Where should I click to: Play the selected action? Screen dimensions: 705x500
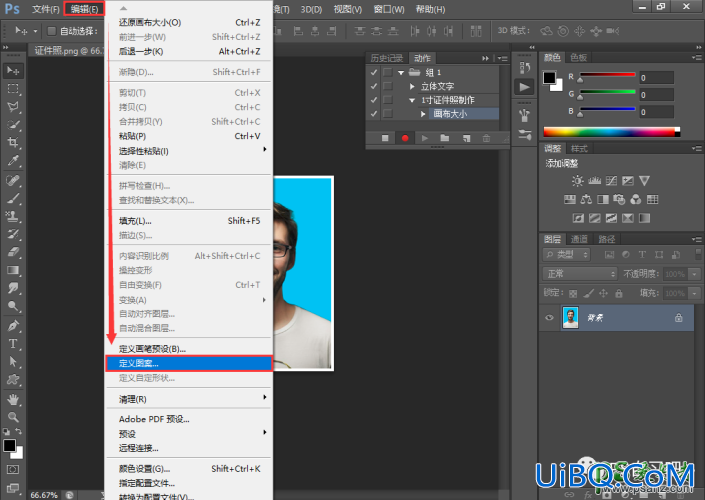[424, 138]
